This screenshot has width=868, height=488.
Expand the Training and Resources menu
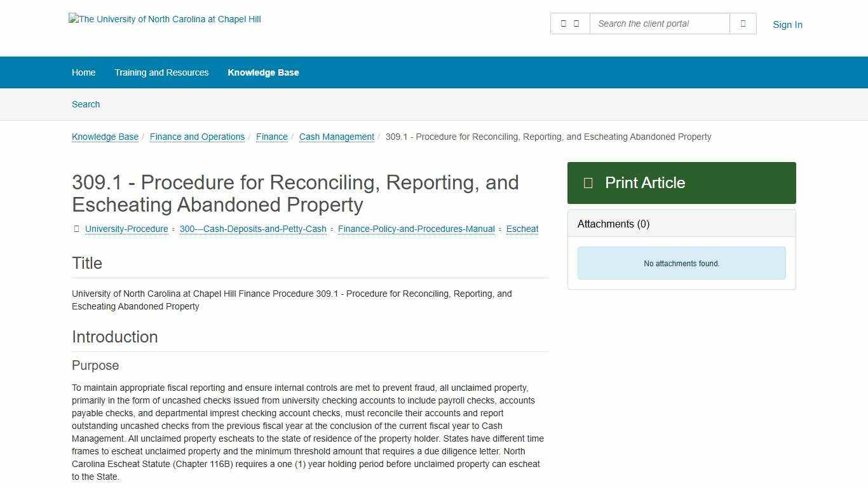tap(161, 72)
